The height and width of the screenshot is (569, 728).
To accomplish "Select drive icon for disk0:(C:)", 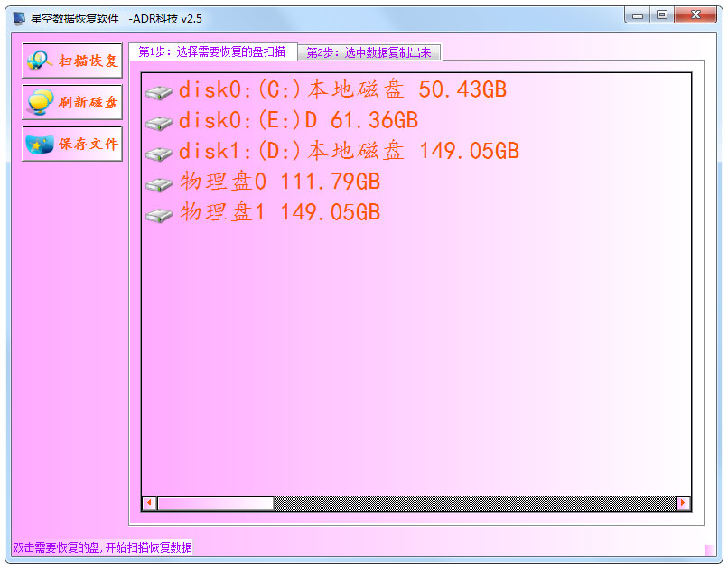I will coord(158,92).
